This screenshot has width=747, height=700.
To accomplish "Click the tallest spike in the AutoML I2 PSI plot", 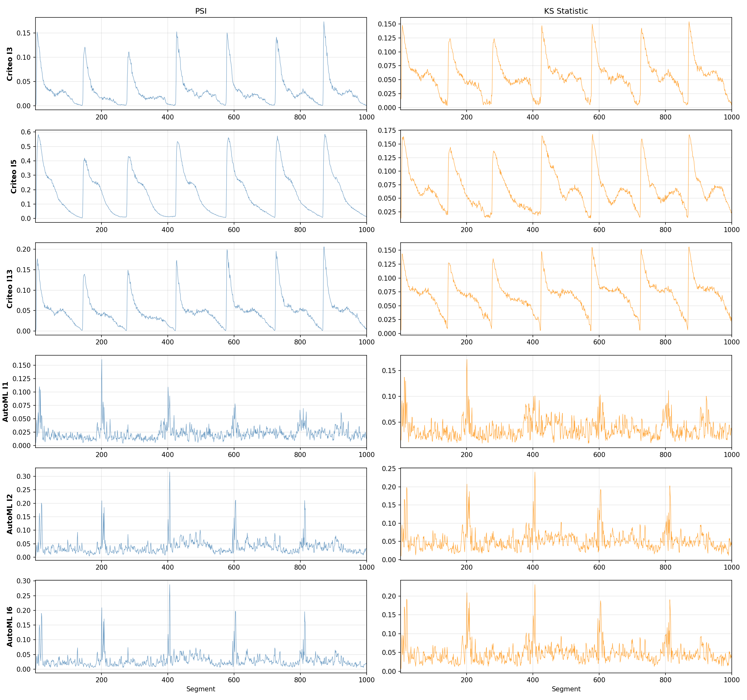I will point(169,473).
